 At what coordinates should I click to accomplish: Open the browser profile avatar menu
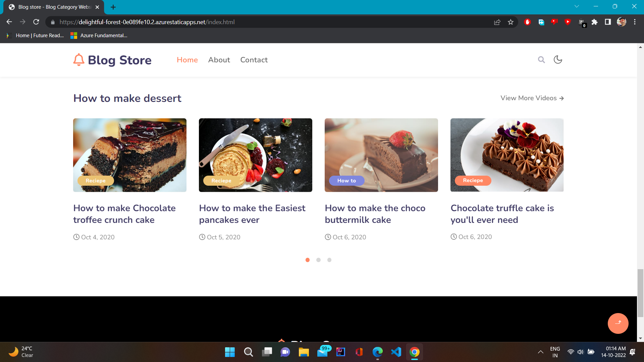pyautogui.click(x=622, y=22)
